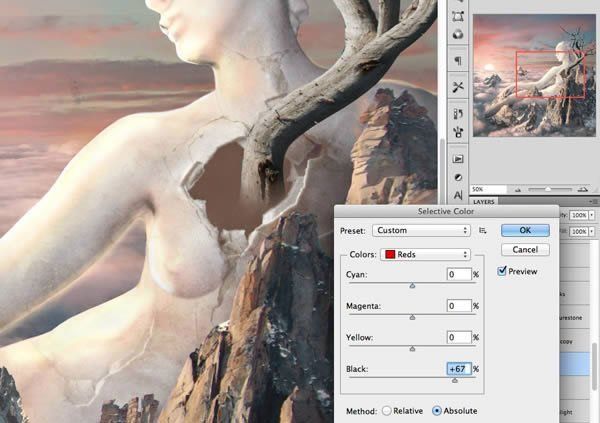Image resolution: width=600 pixels, height=423 pixels.
Task: Click the Navigator 50% zoom field
Action: tap(488, 189)
